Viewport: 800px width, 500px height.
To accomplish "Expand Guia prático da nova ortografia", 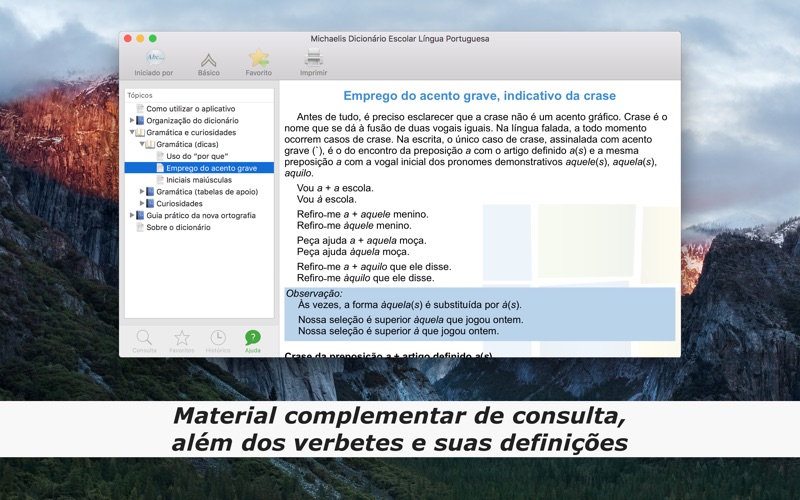I will pos(132,215).
